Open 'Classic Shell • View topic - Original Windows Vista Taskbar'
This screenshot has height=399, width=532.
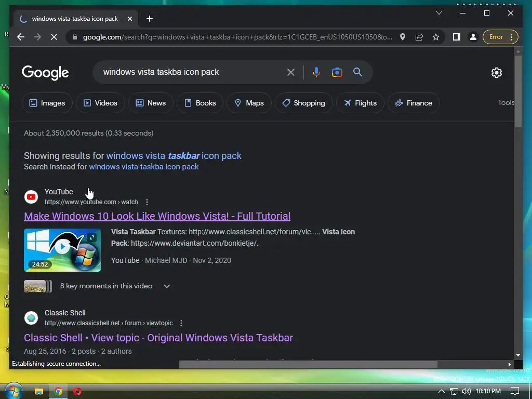(158, 338)
